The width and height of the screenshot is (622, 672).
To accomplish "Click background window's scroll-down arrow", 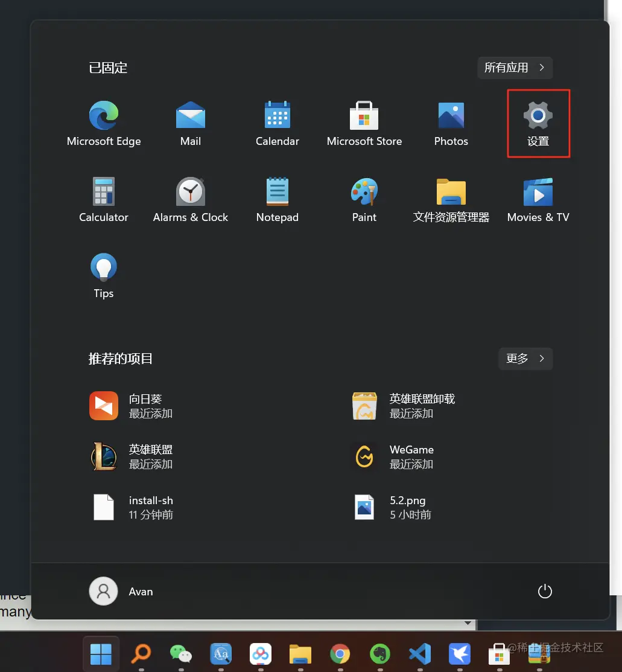I will tap(468, 623).
